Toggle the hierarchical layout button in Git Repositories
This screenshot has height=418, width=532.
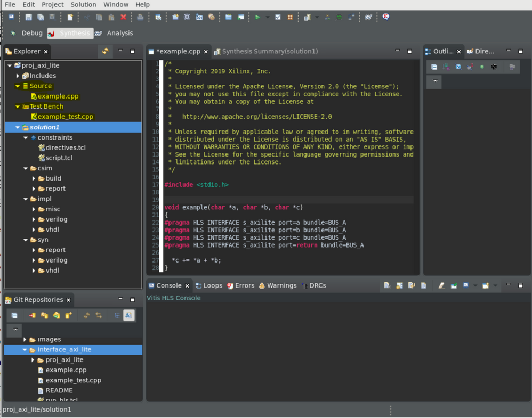point(117,316)
